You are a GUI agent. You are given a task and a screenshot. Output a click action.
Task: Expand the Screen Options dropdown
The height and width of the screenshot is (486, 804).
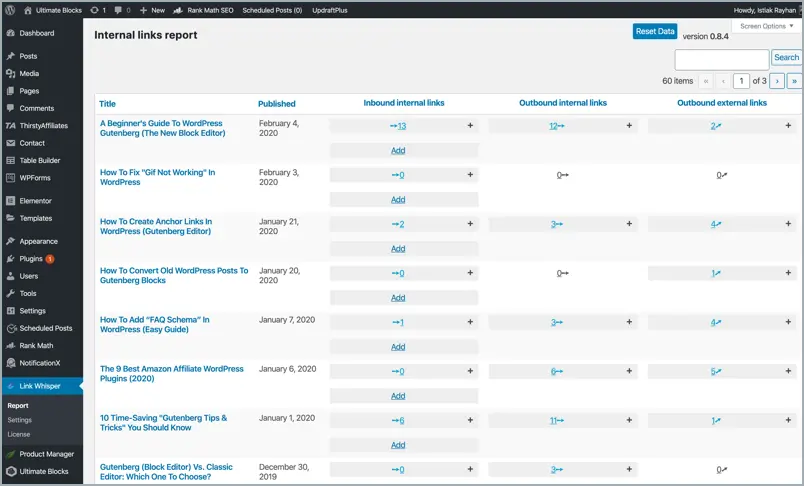(767, 26)
